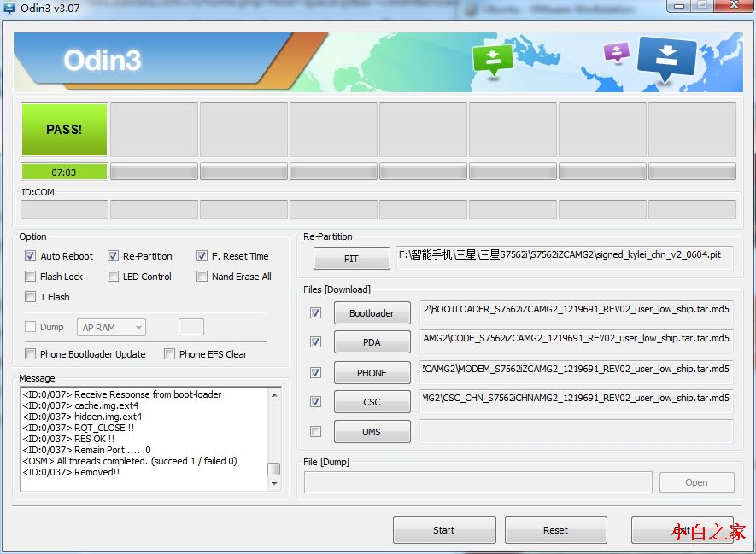The height and width of the screenshot is (554, 756).
Task: Click the 'RQT_CLOSE !!' log line
Action: [78, 428]
